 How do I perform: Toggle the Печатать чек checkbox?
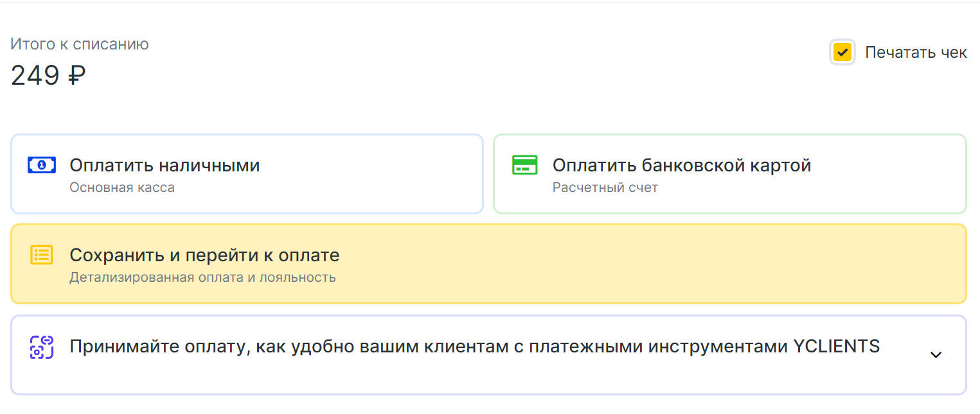pos(842,53)
